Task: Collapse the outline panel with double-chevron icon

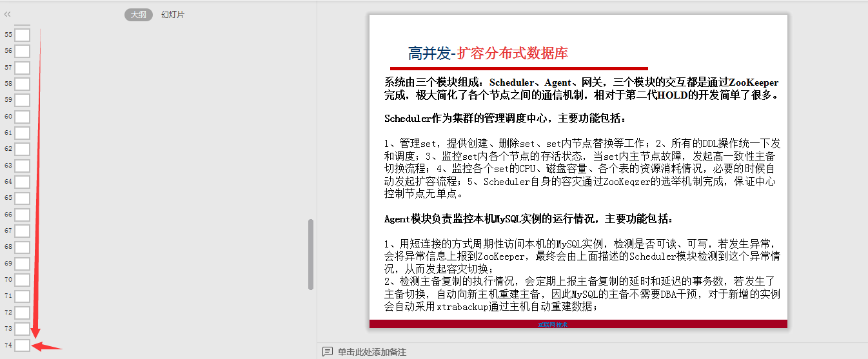Action: point(8,14)
